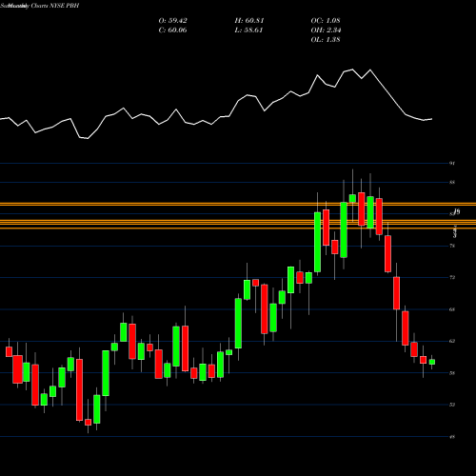Click the 91 price axis label
Screen dimensions: 476x476
click(x=452, y=163)
